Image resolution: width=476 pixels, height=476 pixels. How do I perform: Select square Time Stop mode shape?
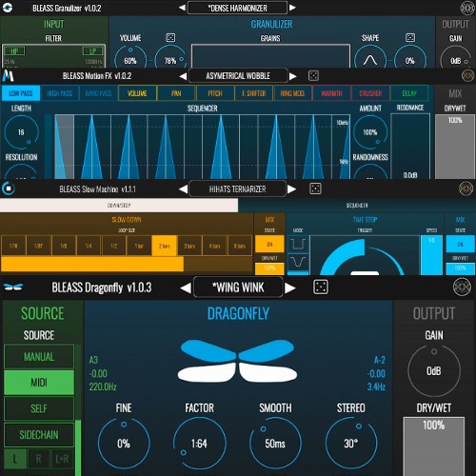pos(298,244)
